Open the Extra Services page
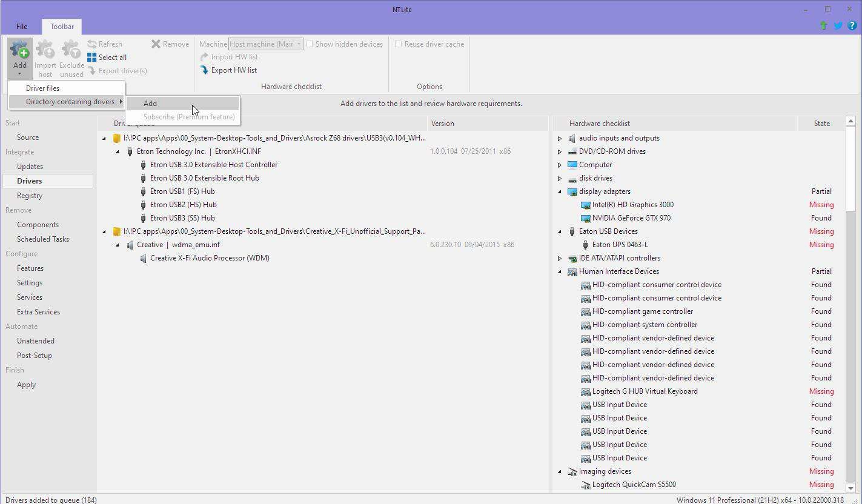This screenshot has width=862, height=504. [x=38, y=312]
